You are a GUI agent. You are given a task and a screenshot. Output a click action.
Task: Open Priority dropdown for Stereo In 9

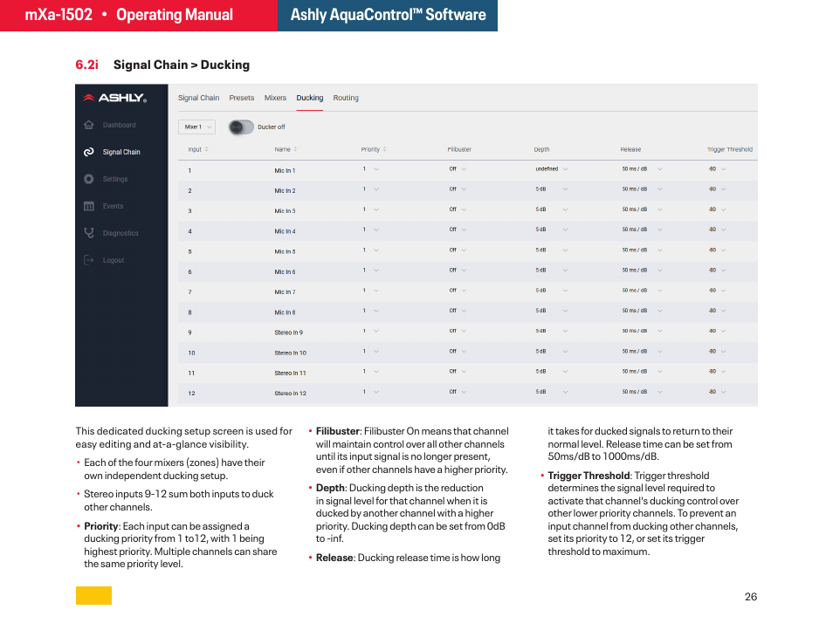tap(371, 331)
